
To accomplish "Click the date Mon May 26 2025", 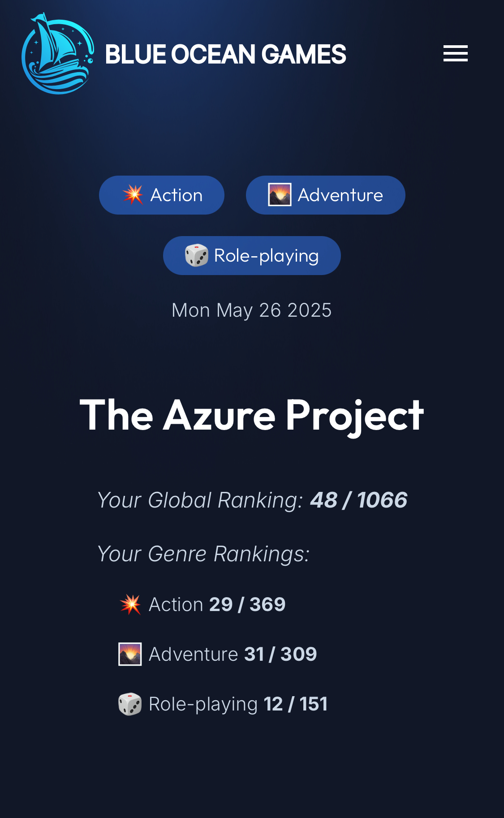I will click(252, 310).
